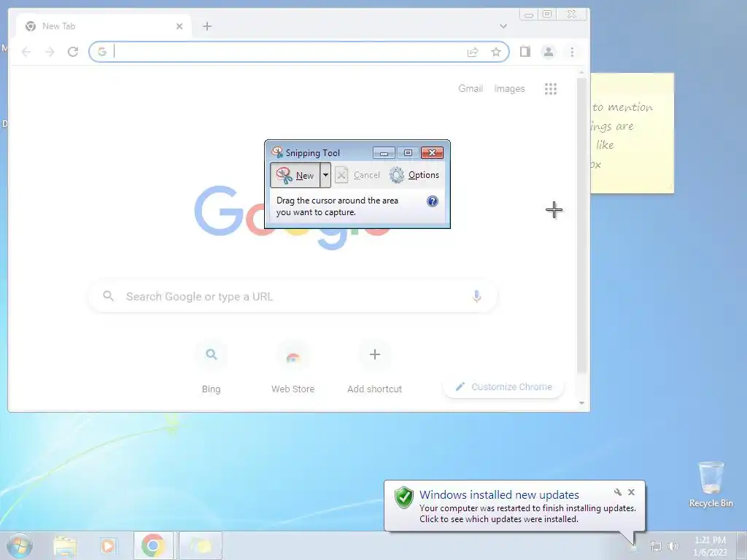Open the network icon in system tray
Screen dimensions: 747x560
tap(656, 546)
